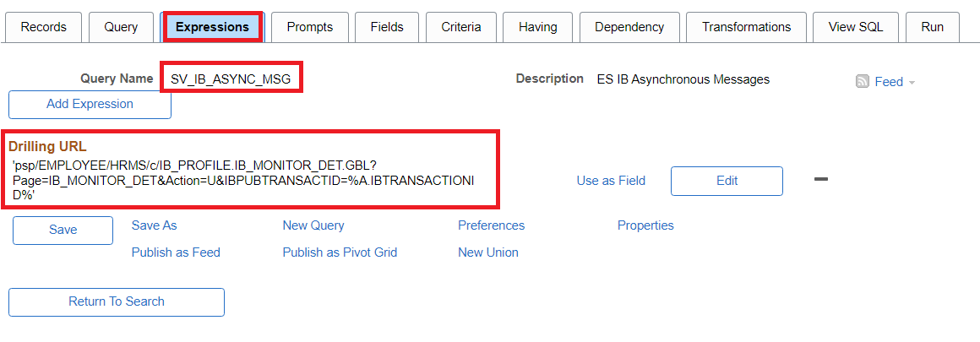Open the Having tab
Viewport: 980px width, 342px height.
(x=538, y=27)
